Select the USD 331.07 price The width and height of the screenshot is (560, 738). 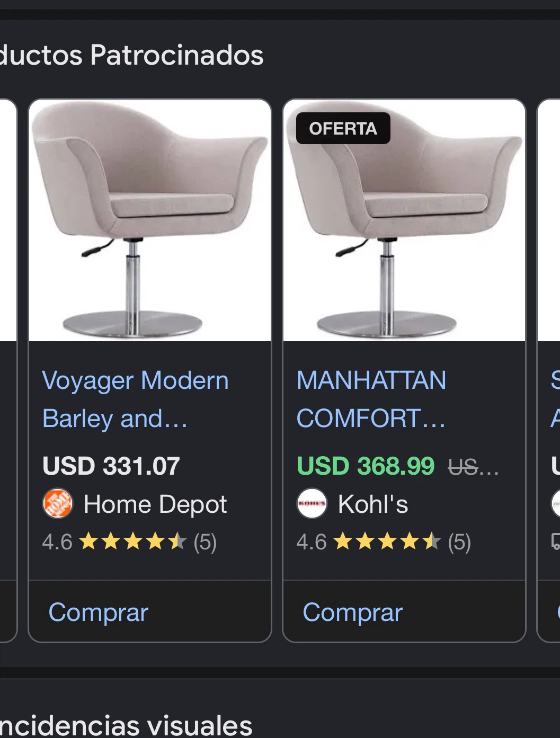[111, 466]
